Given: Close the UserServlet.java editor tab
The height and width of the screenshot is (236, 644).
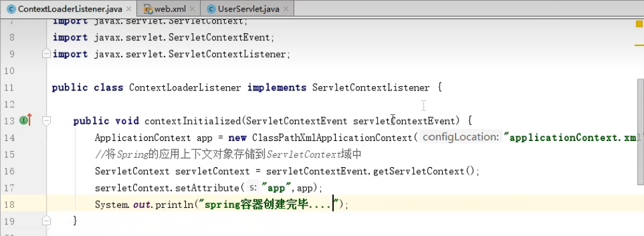Looking at the screenshot, I should pyautogui.click(x=285, y=9).
